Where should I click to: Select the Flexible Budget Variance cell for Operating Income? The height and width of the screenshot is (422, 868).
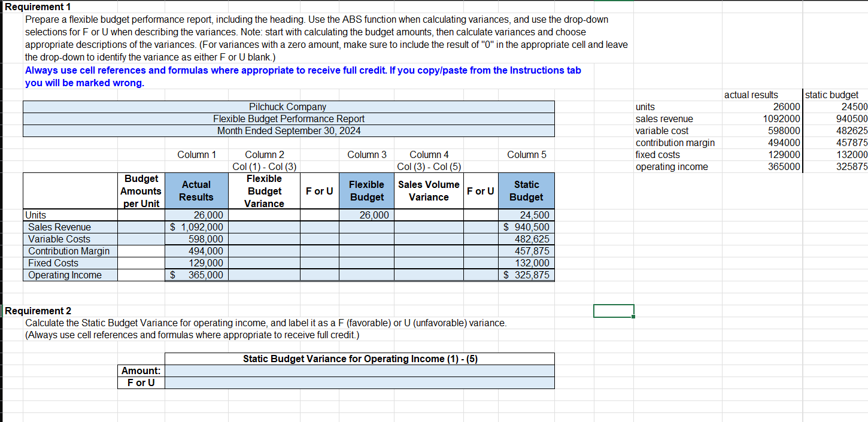point(264,275)
